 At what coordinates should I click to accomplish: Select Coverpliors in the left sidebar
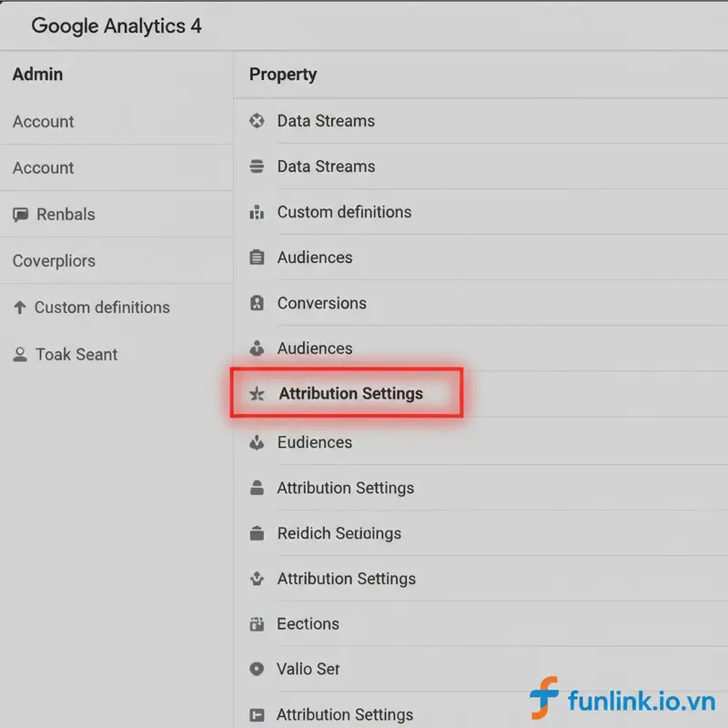pyautogui.click(x=53, y=260)
